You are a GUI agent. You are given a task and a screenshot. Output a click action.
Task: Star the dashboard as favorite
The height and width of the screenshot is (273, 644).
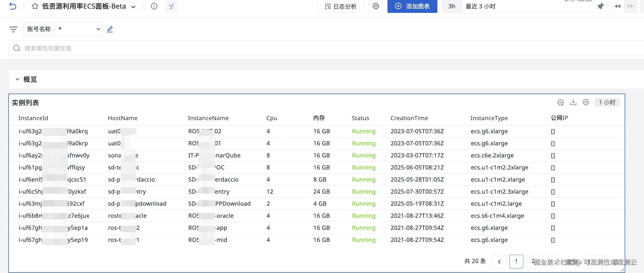click(35, 6)
